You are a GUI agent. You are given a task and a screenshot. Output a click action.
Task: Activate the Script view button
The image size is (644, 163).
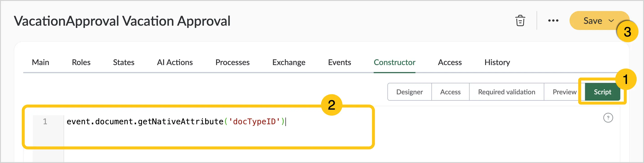pos(602,92)
